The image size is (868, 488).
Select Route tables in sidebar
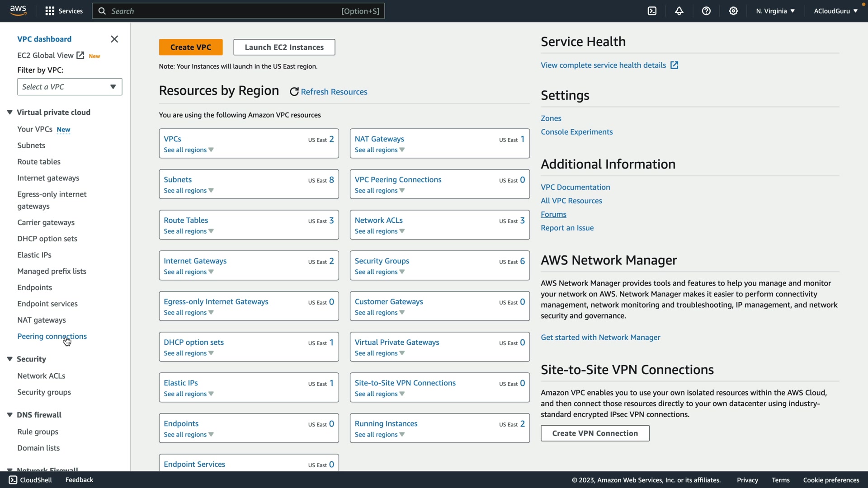click(x=39, y=162)
